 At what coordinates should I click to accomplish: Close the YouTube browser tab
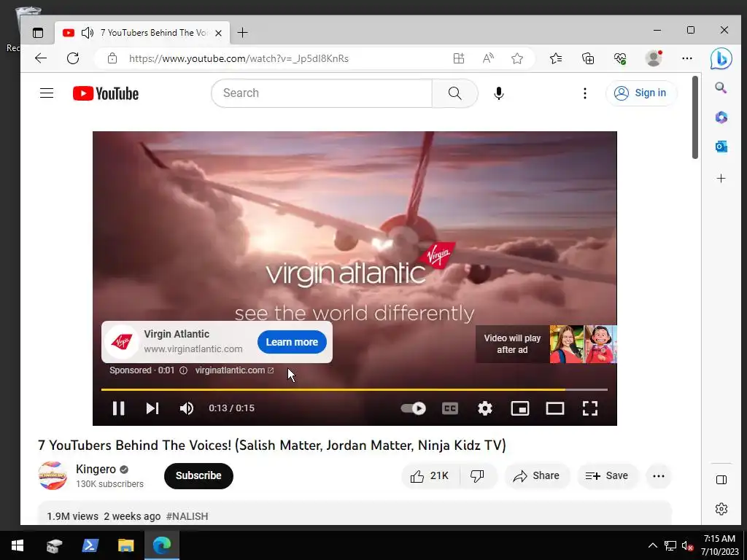(218, 33)
